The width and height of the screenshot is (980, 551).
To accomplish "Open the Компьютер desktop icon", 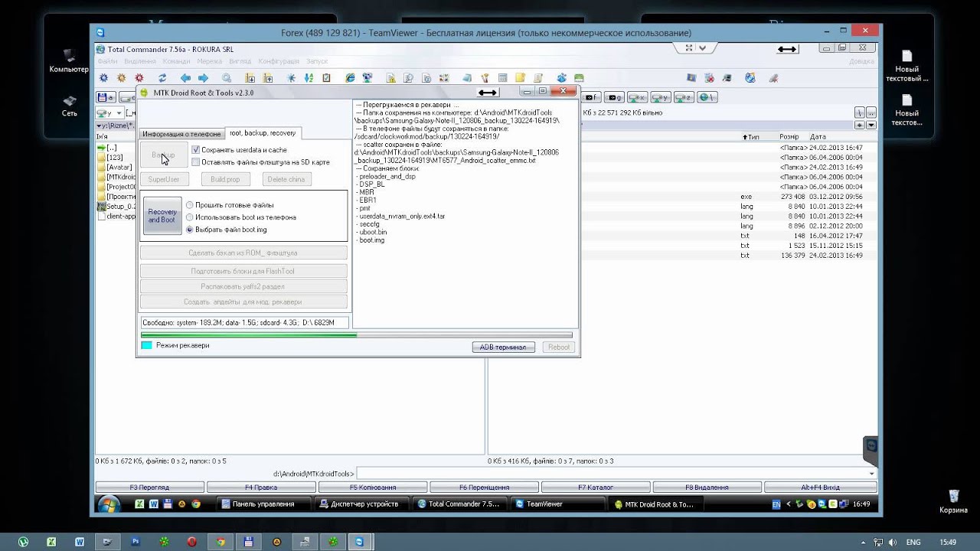I will (x=70, y=61).
